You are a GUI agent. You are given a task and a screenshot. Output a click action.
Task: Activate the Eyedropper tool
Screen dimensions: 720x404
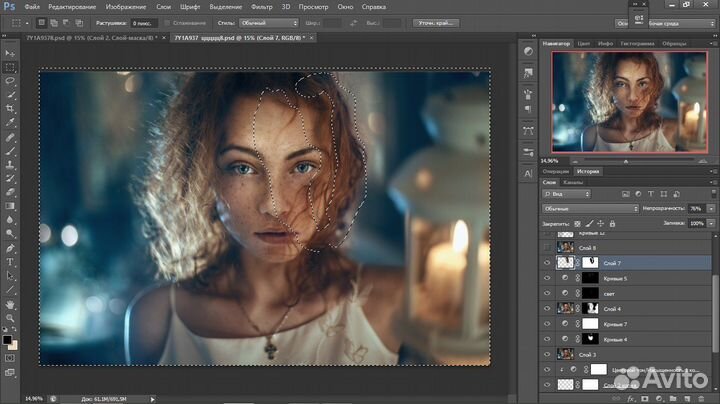10,122
